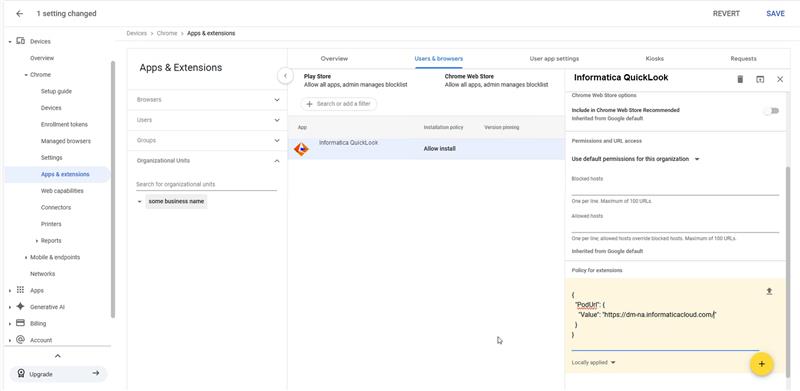This screenshot has width=800, height=391.
Task: Switch to the Users & browsers tab
Action: pos(439,59)
